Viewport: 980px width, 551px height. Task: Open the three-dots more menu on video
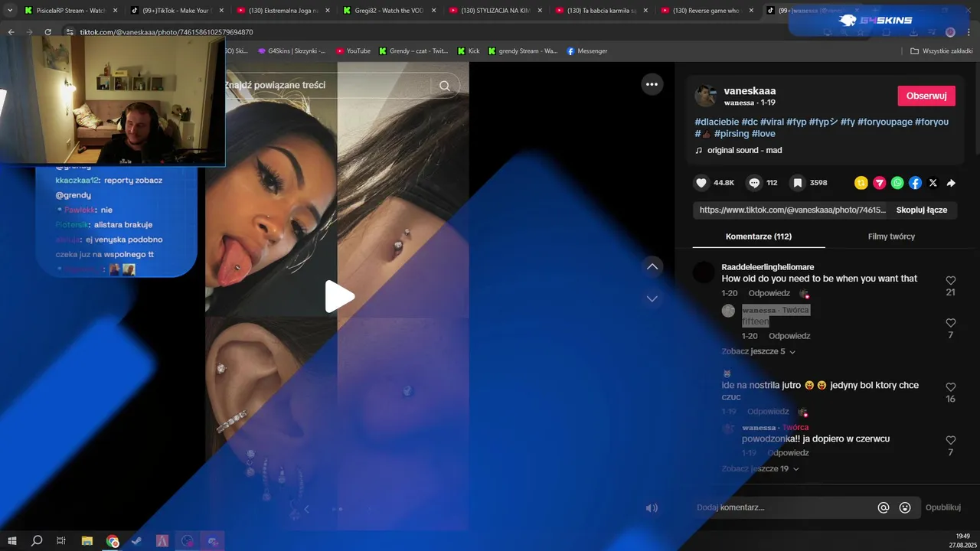[652, 84]
